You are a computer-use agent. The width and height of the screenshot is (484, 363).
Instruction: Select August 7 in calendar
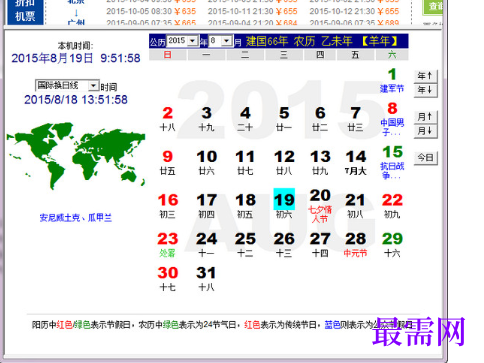(x=355, y=118)
